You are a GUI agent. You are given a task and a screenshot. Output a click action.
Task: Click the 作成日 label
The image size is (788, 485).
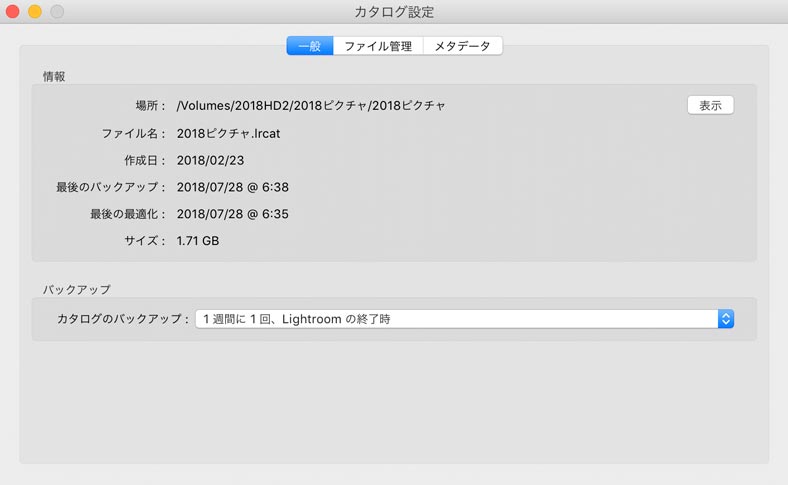click(145, 160)
